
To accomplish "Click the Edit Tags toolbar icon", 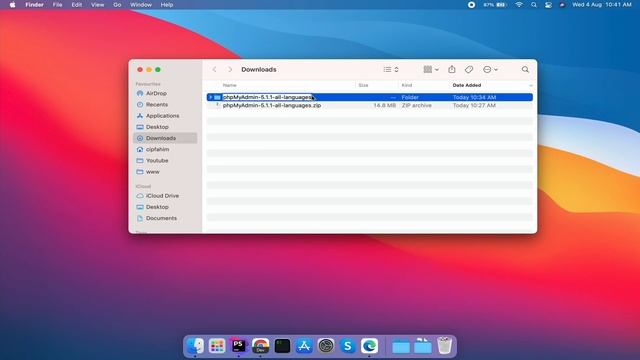I will (469, 70).
